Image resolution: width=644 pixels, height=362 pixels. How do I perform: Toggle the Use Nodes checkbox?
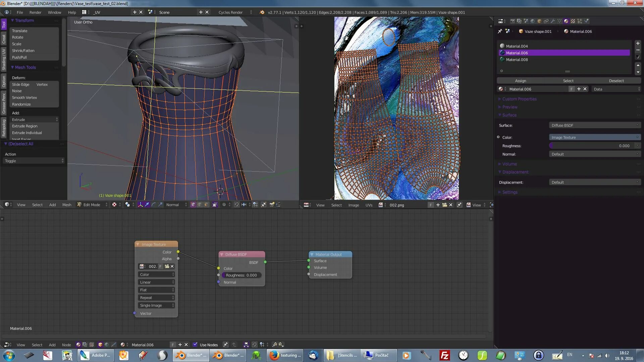pos(195,345)
